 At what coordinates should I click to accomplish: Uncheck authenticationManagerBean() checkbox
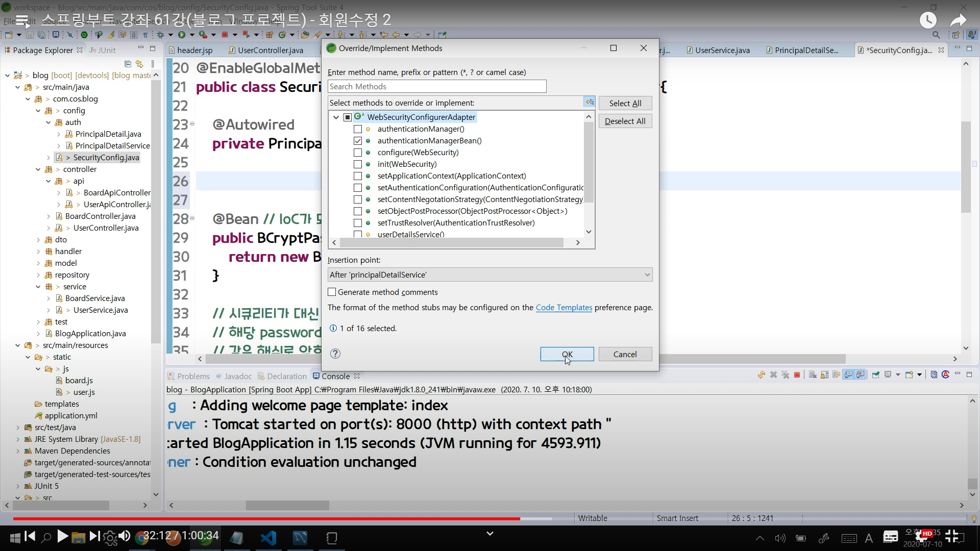tap(358, 141)
